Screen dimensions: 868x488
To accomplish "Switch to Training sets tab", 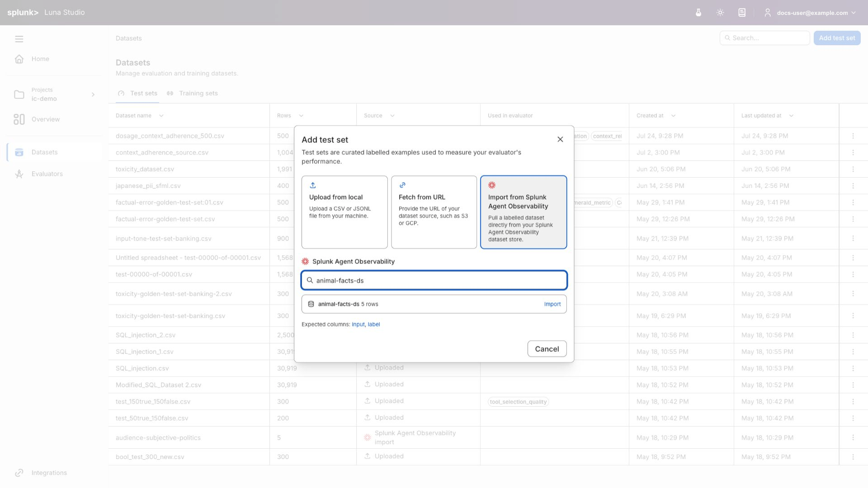I will (x=192, y=93).
